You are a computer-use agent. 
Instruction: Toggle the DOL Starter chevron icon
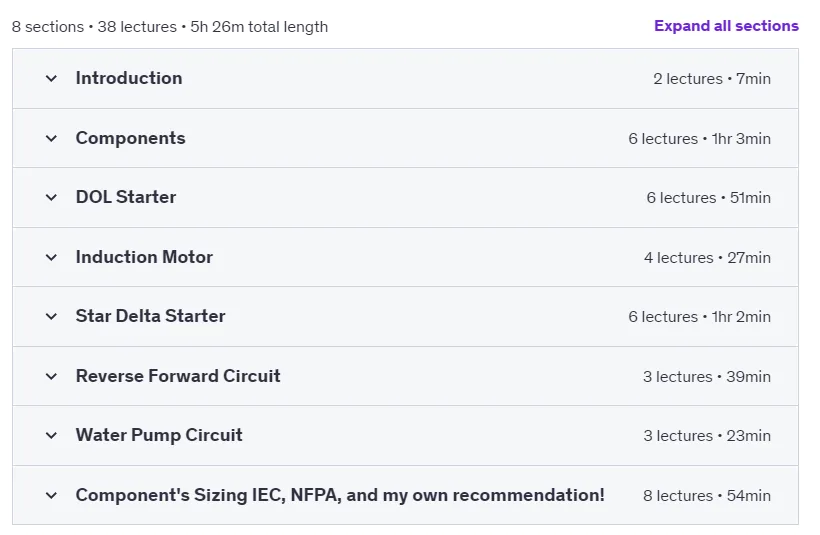tap(51, 198)
